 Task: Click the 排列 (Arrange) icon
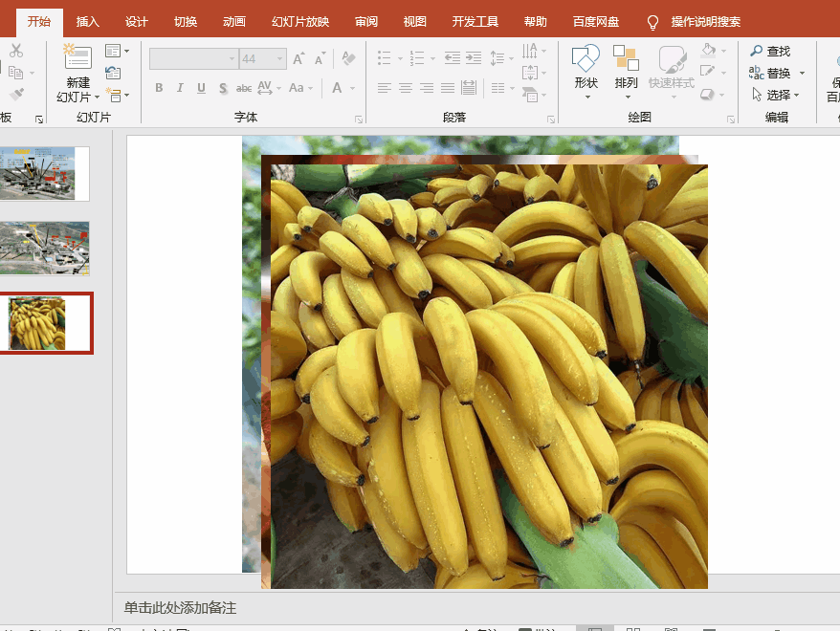tap(626, 59)
